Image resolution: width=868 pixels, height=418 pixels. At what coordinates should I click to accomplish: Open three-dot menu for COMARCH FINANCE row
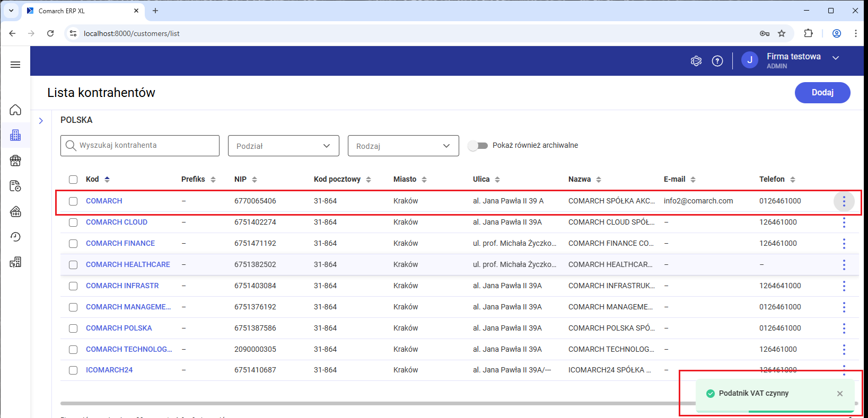pos(844,244)
